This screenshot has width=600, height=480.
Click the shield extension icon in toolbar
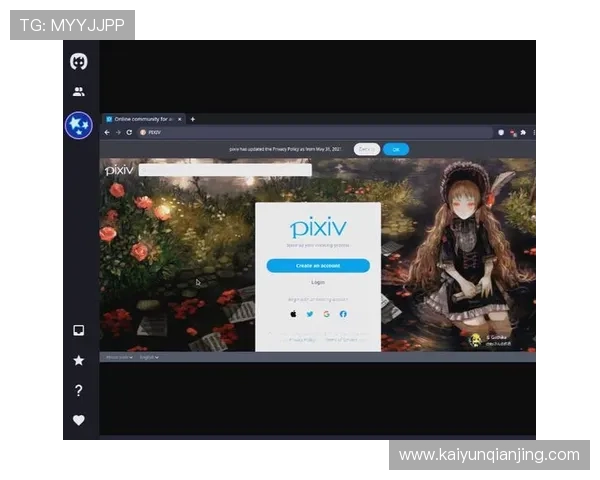point(501,132)
